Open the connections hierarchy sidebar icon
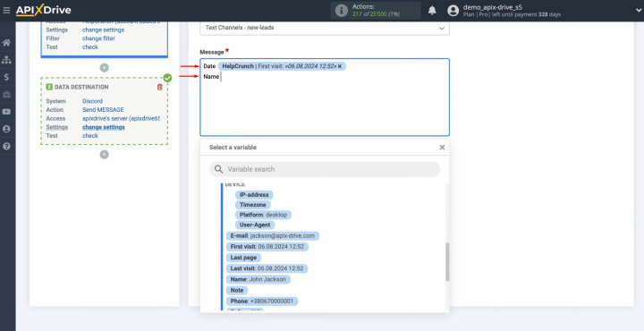Screen dimensions: 644x331 (x=6, y=60)
